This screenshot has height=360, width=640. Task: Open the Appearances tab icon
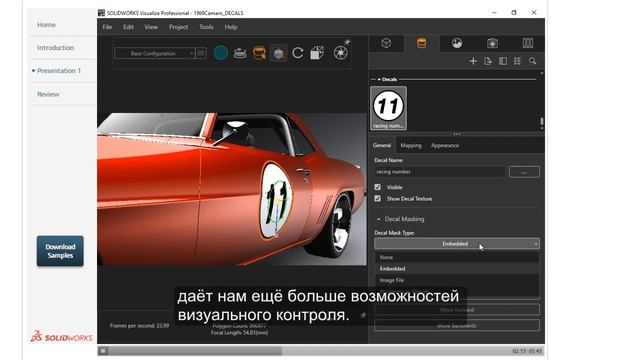click(x=422, y=43)
